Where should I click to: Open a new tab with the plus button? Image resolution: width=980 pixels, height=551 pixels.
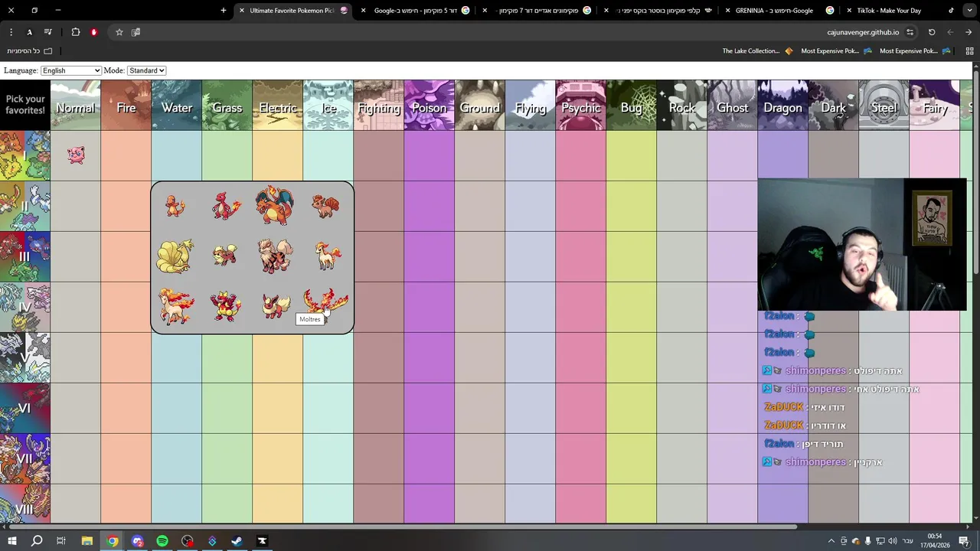[x=224, y=11]
